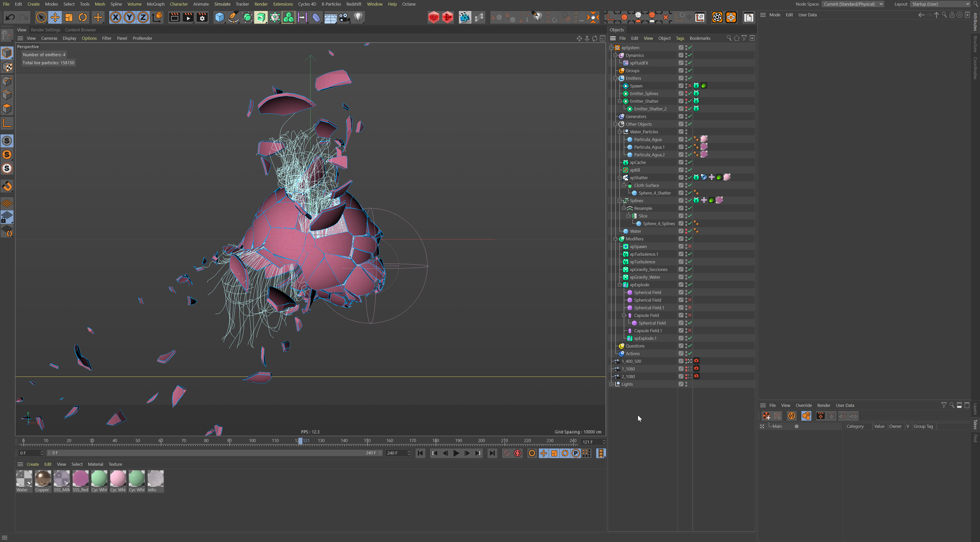Add a Cube primitive object

click(219, 18)
